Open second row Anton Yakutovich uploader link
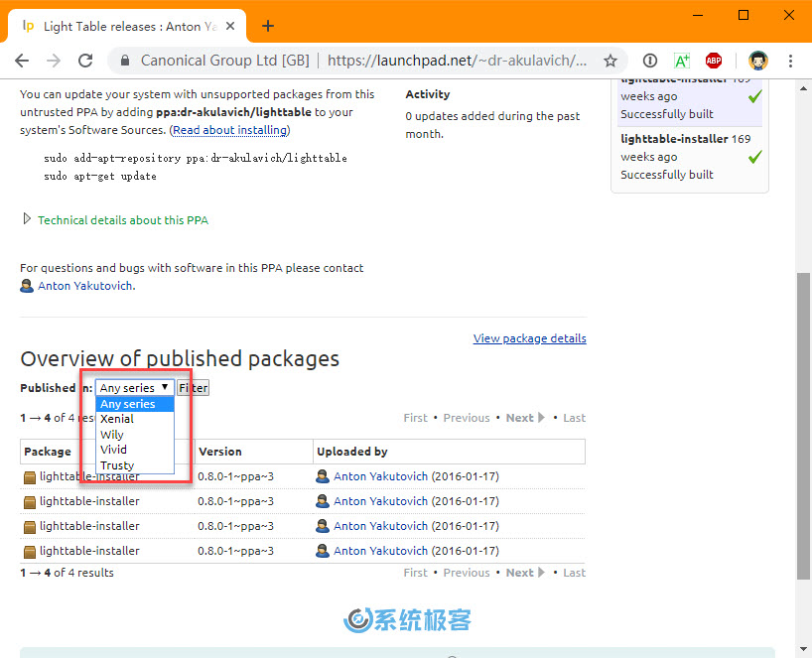 (380, 501)
